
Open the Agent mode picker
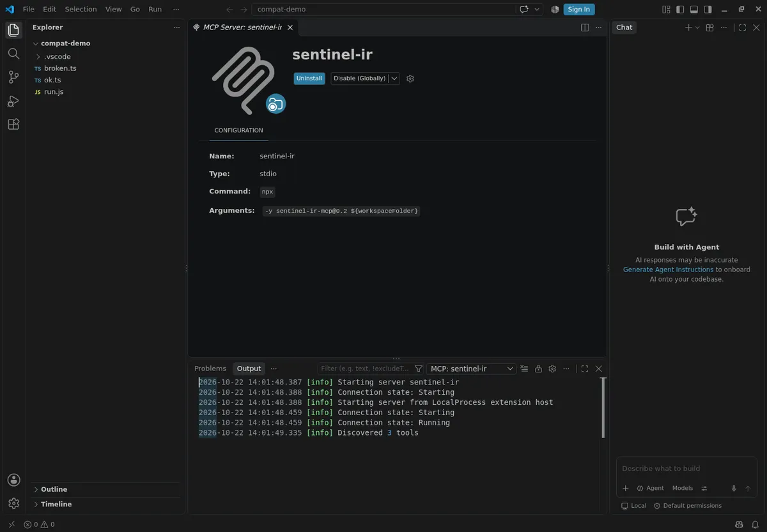651,488
